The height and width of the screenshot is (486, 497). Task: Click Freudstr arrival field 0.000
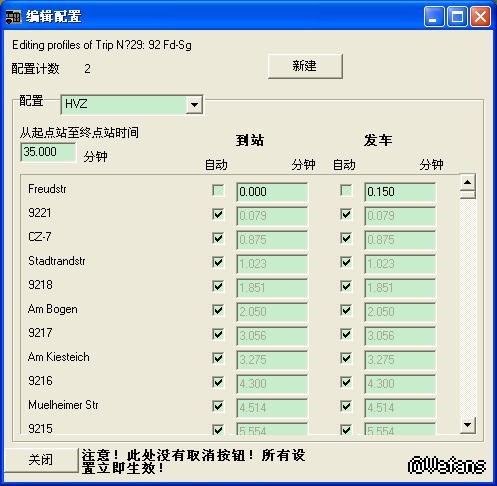(x=272, y=192)
